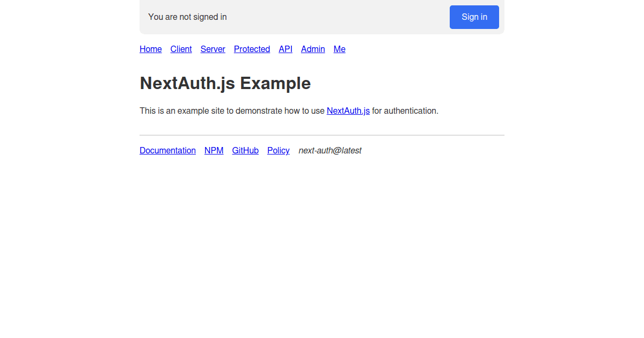
Task: Open the Documentation footer link
Action: pos(167,151)
